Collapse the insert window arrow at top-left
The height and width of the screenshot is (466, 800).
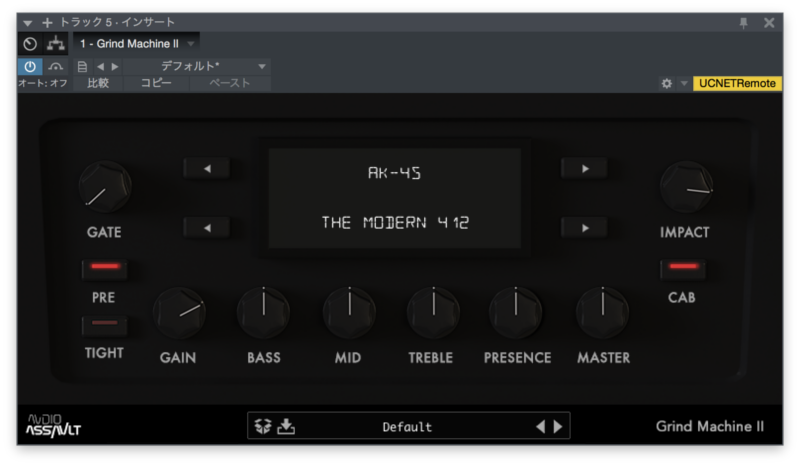pyautogui.click(x=28, y=23)
